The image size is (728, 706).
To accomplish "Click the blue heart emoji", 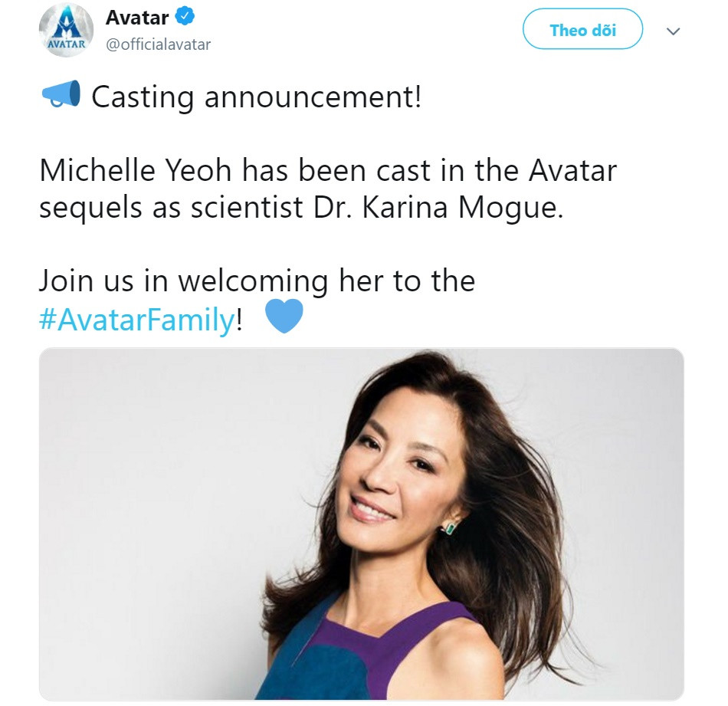I will [x=283, y=317].
